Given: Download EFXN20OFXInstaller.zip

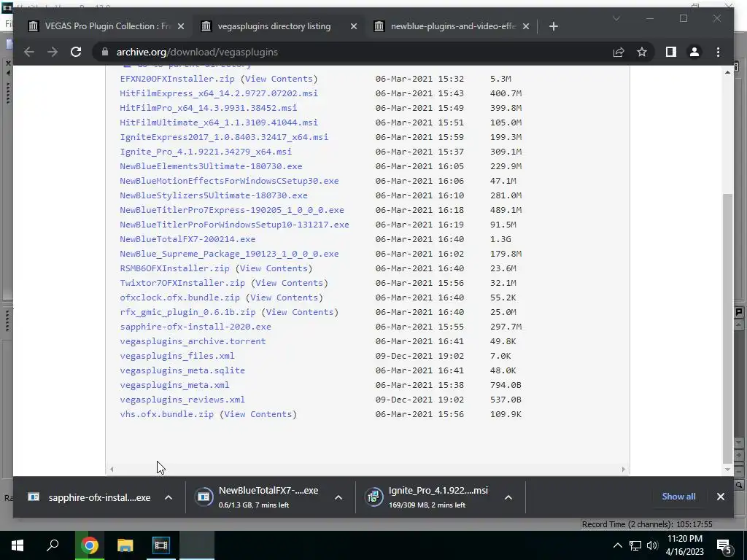Looking at the screenshot, I should [177, 79].
